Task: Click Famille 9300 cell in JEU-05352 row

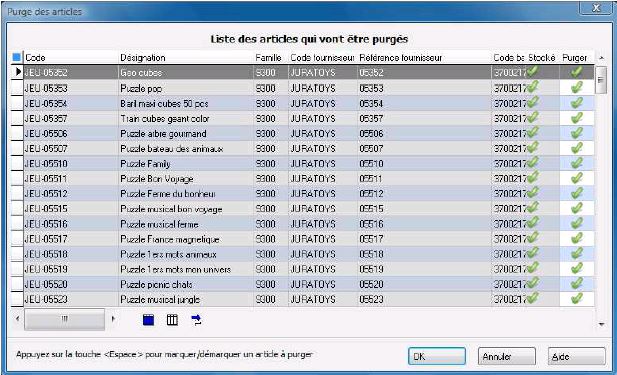Action: pyautogui.click(x=271, y=72)
